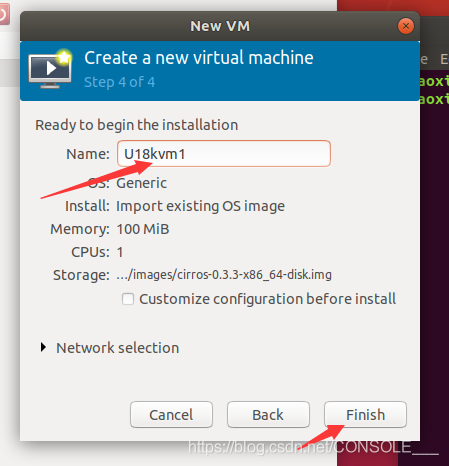This screenshot has height=466, width=449.
Task: Click the Back button
Action: click(268, 414)
